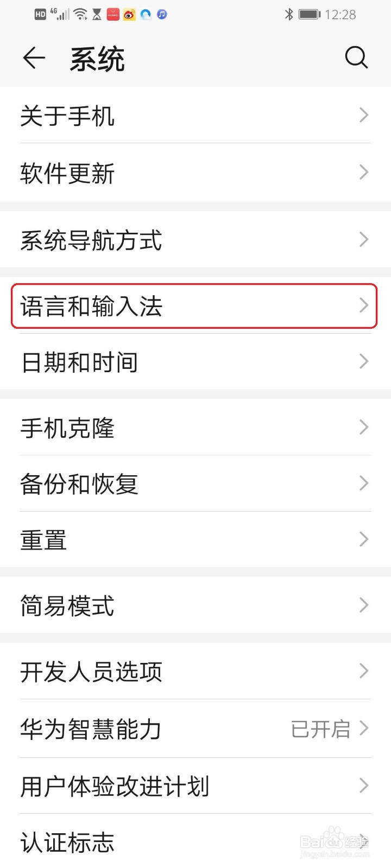Select 备份和恢复 entry

pyautogui.click(x=195, y=483)
